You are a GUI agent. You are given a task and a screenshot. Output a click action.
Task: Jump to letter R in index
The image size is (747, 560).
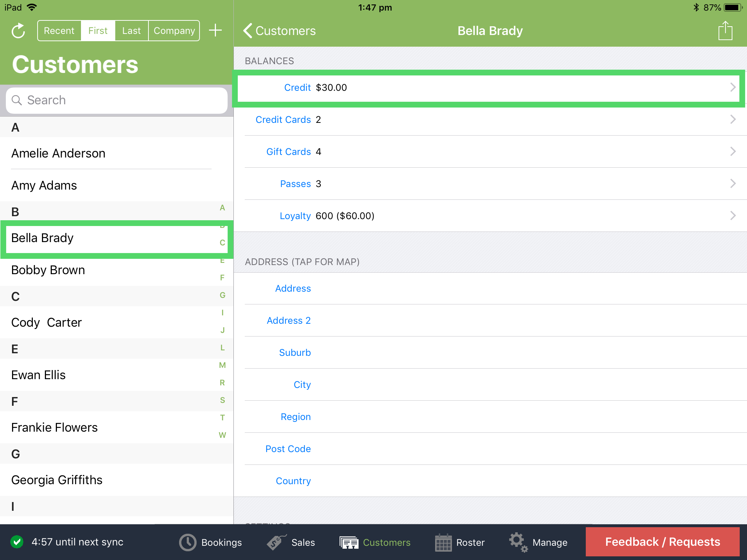pos(222,383)
